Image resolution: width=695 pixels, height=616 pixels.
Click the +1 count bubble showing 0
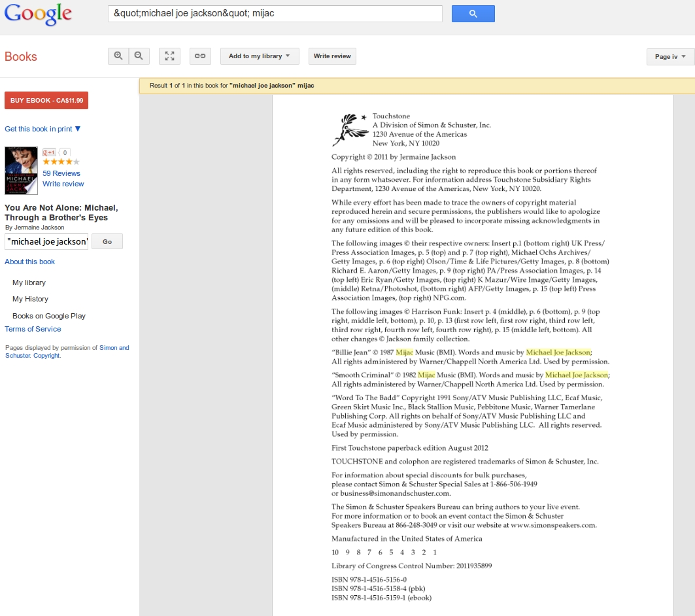65,152
